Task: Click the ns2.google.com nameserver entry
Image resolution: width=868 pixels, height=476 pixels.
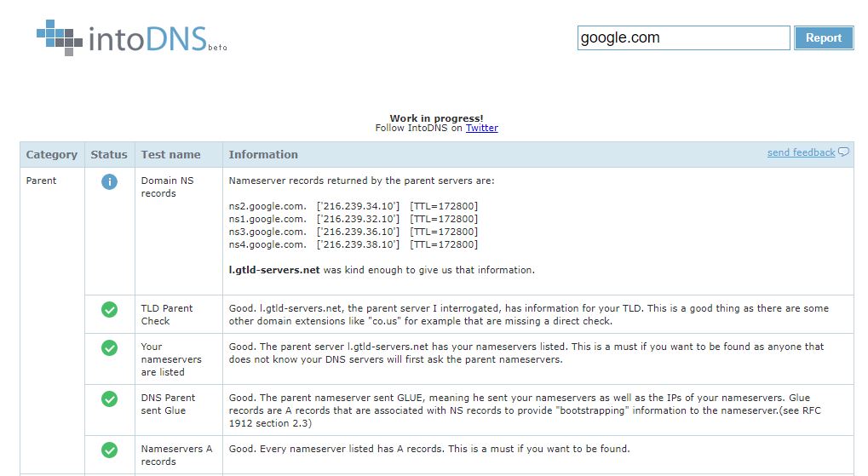Action: click(x=267, y=206)
